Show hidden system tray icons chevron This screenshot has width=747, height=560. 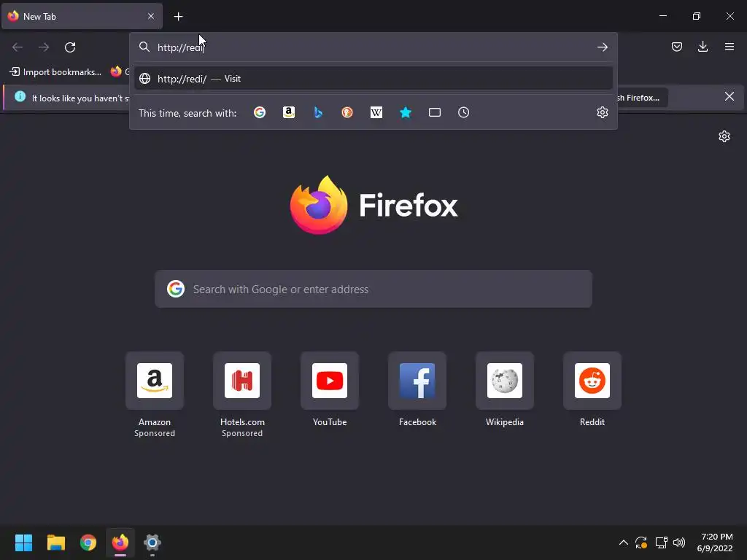(x=623, y=542)
